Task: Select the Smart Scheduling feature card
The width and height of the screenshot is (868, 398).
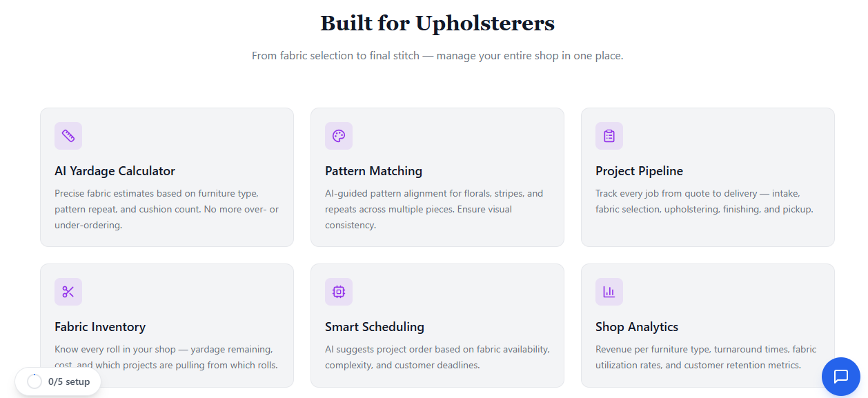Action: coord(437,325)
